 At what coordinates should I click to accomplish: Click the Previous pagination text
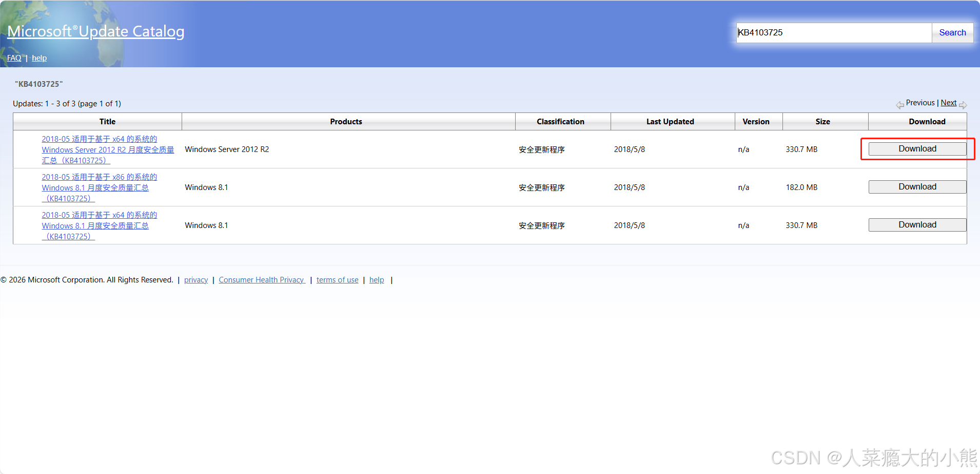[920, 103]
